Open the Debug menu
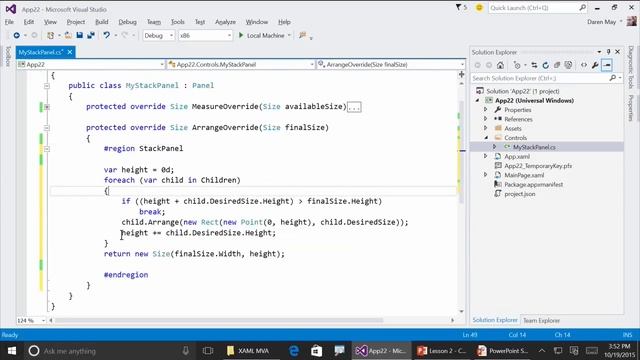The height and width of the screenshot is (360, 640). [127, 22]
